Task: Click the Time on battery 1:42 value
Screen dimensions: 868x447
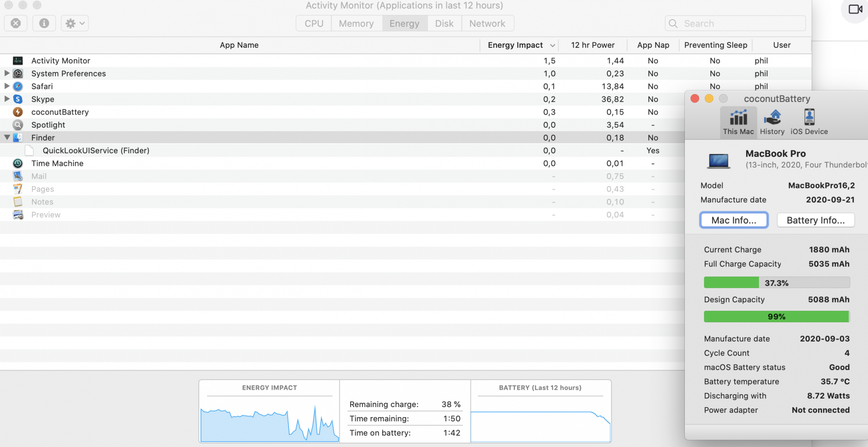Action: 452,433
